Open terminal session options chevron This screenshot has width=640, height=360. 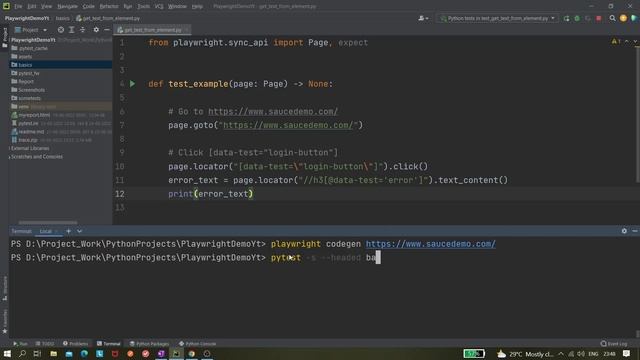[x=80, y=231]
